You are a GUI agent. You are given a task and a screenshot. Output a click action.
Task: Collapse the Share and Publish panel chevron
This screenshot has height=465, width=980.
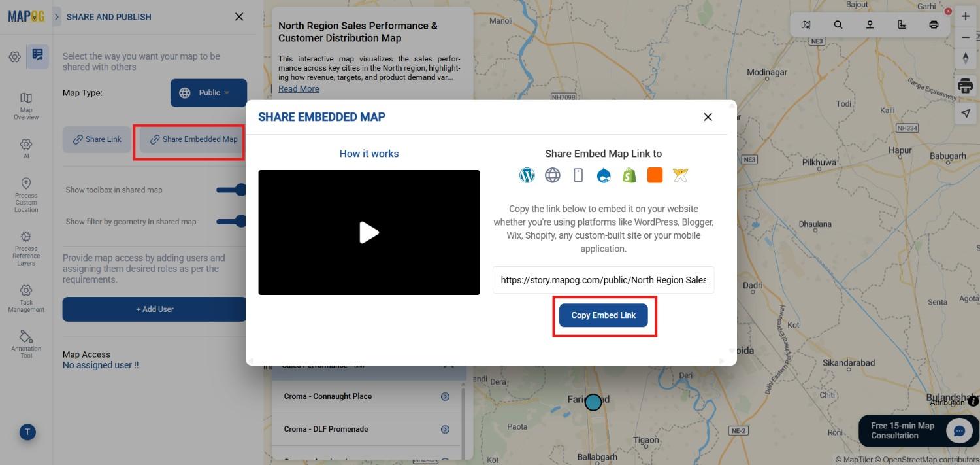57,17
